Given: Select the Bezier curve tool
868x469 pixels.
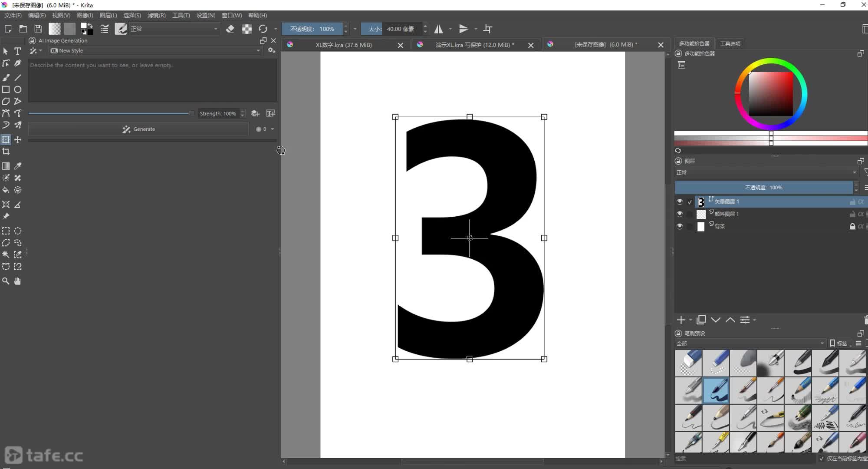Looking at the screenshot, I should 6,113.
